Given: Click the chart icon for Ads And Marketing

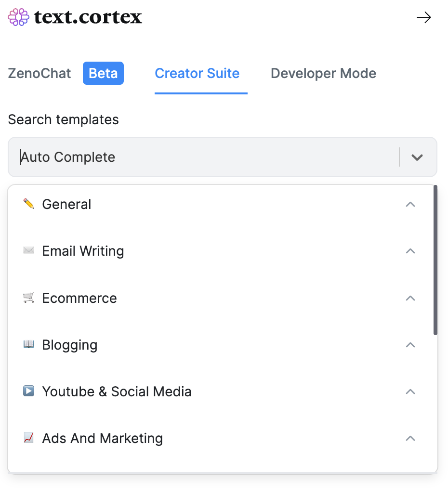Looking at the screenshot, I should [x=28, y=438].
